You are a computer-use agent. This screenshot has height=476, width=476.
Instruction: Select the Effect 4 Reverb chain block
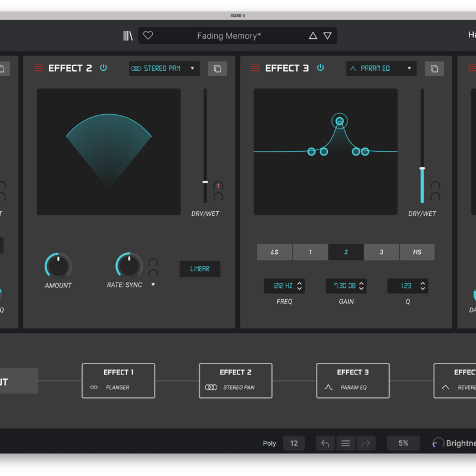point(455,381)
